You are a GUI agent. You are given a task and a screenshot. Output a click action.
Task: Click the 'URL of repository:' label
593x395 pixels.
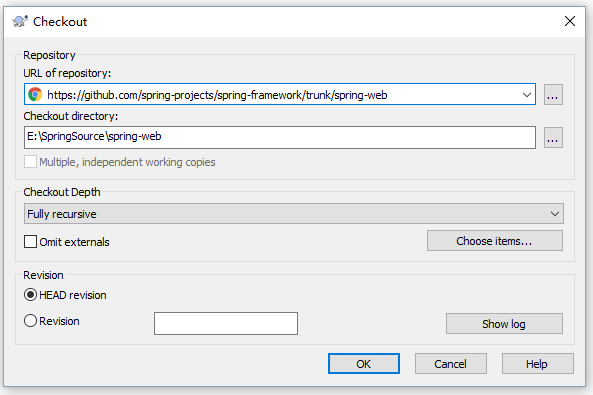coord(67,73)
